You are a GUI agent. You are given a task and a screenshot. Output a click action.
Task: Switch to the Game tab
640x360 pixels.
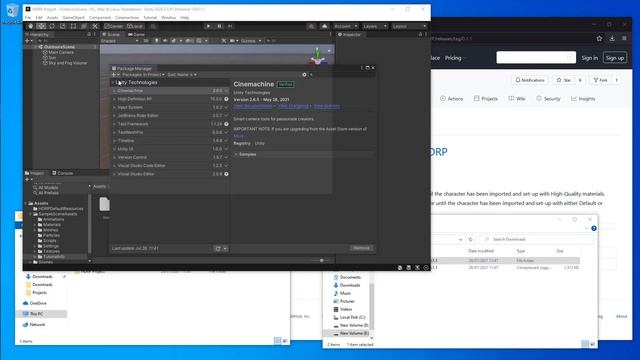point(136,35)
